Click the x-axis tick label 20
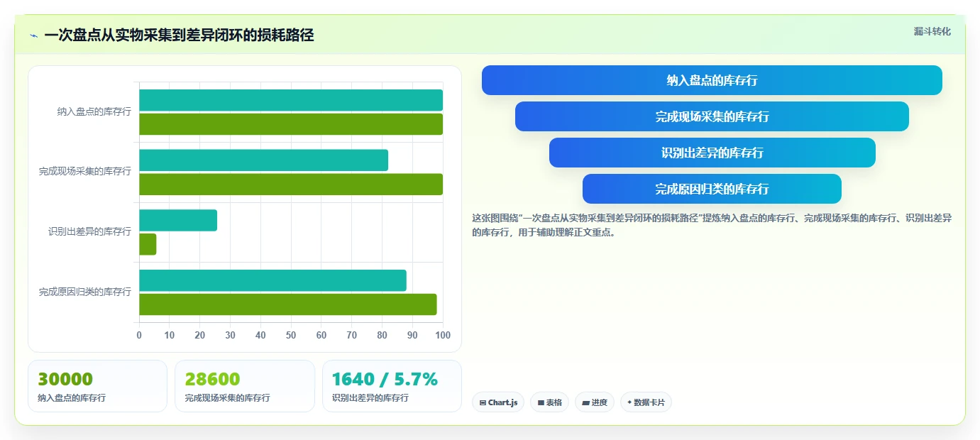Viewport: 980px width, 440px height. pyautogui.click(x=200, y=335)
